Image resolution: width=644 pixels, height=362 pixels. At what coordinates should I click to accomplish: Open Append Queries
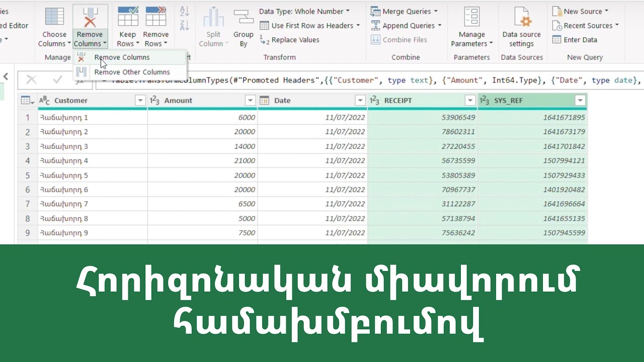click(x=406, y=26)
